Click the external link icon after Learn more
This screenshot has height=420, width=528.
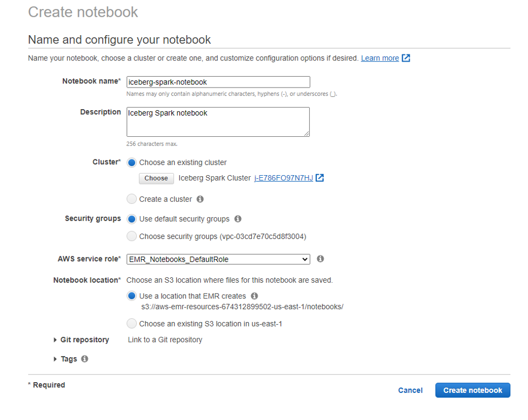[405, 58]
